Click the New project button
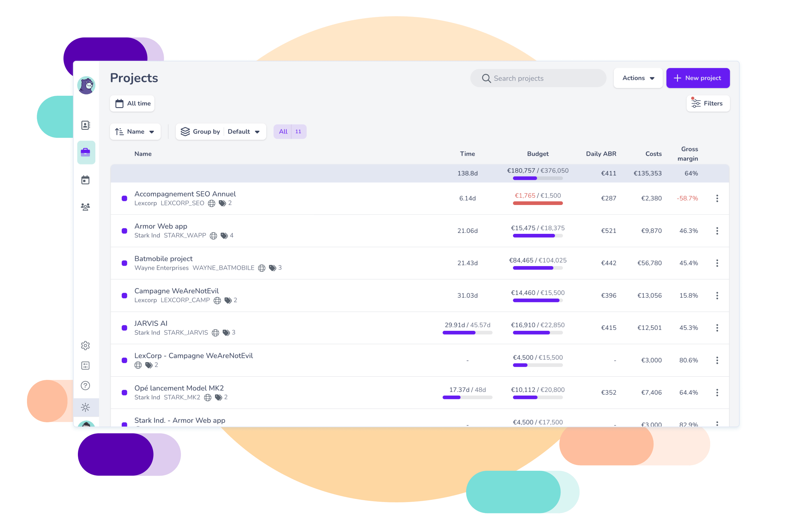The image size is (812, 518). (x=697, y=78)
